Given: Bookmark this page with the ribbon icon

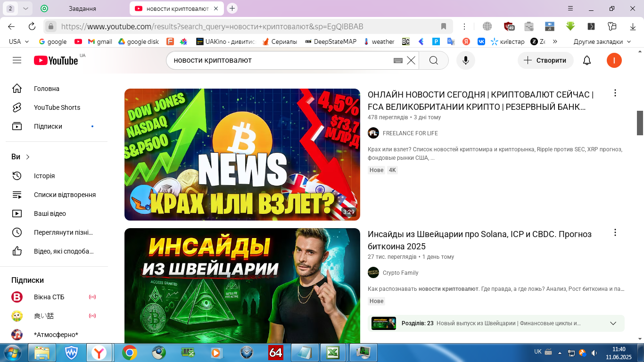Looking at the screenshot, I should [x=443, y=26].
